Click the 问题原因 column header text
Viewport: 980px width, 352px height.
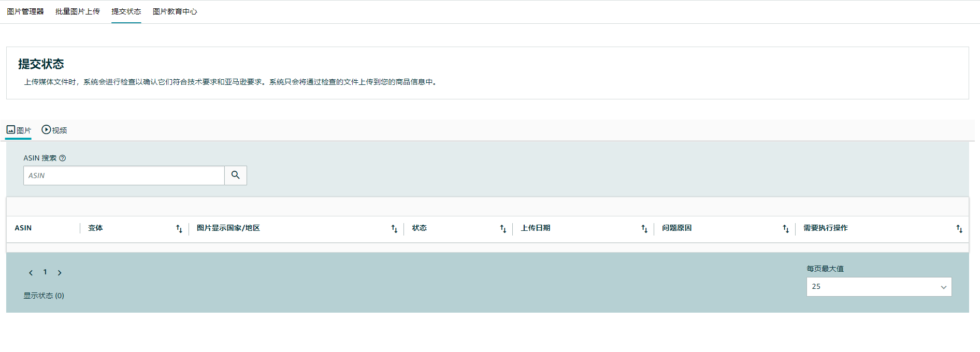[x=677, y=228]
